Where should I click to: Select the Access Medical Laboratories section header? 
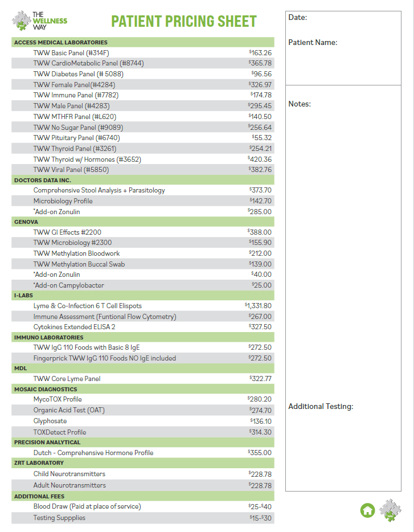pos(61,42)
